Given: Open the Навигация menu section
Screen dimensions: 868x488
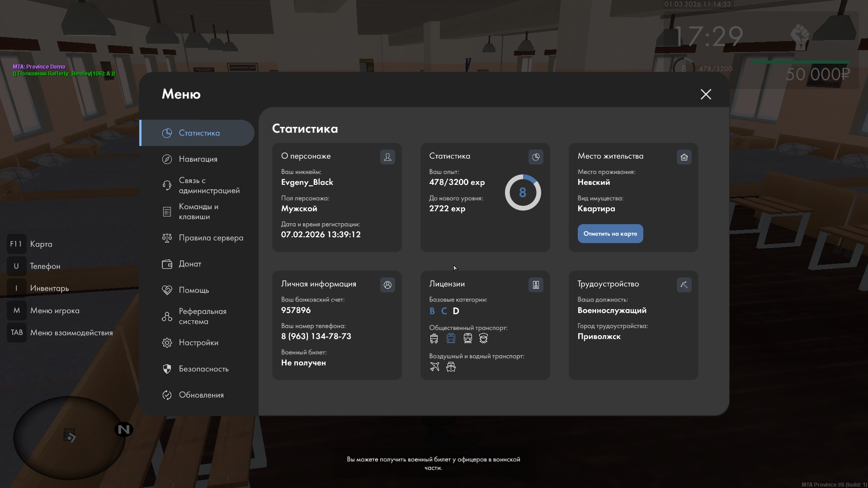Looking at the screenshot, I should coord(198,159).
